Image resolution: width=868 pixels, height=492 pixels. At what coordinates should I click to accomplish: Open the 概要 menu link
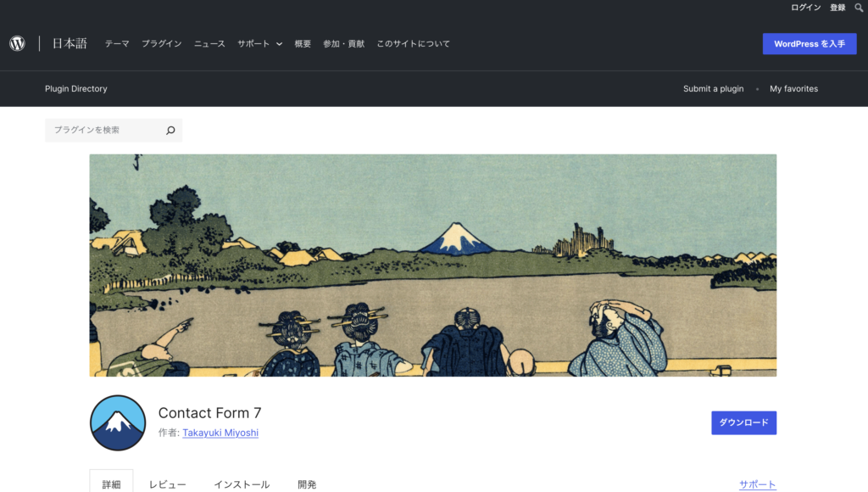303,44
